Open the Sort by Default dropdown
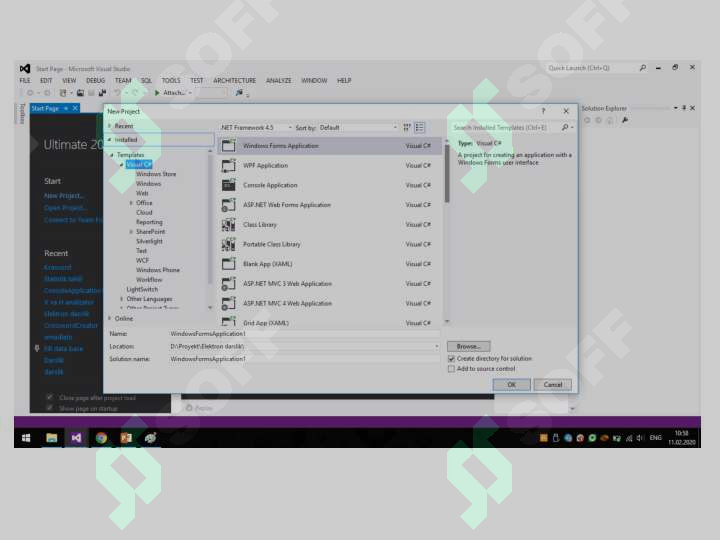 click(358, 128)
